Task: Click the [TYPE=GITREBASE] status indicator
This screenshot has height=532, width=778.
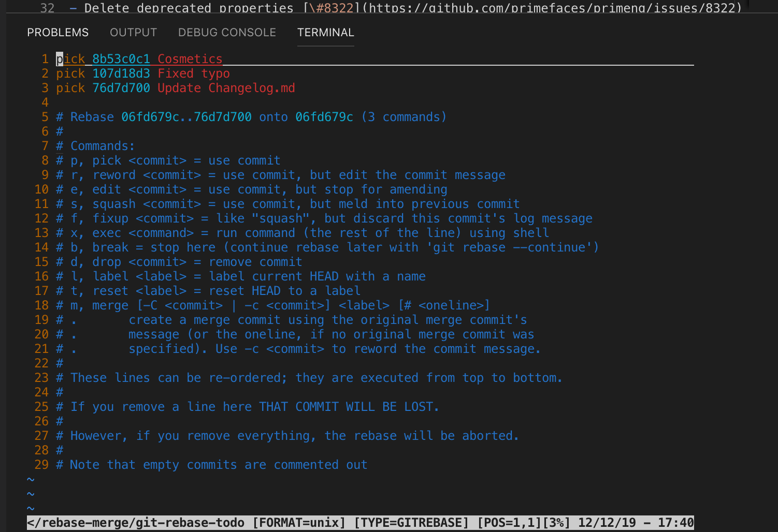Action: pyautogui.click(x=411, y=523)
